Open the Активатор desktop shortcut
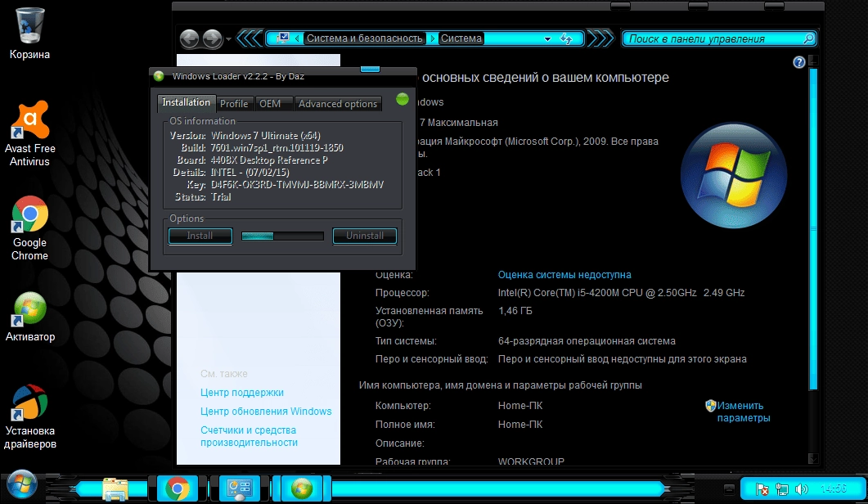Image resolution: width=868 pixels, height=504 pixels. (30, 317)
